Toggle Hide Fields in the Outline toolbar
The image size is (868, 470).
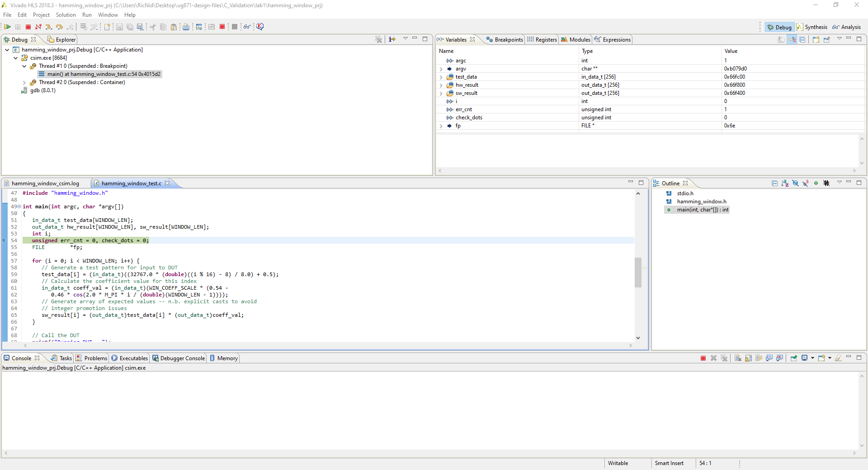(795, 183)
